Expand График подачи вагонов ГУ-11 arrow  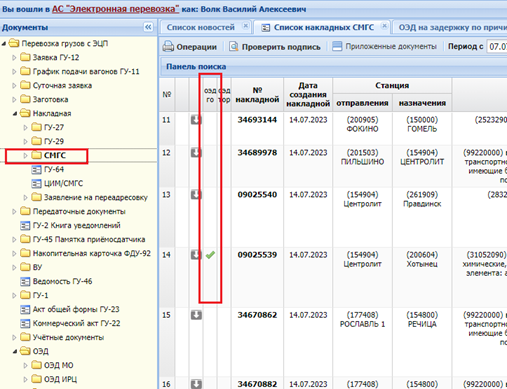[x=14, y=72]
